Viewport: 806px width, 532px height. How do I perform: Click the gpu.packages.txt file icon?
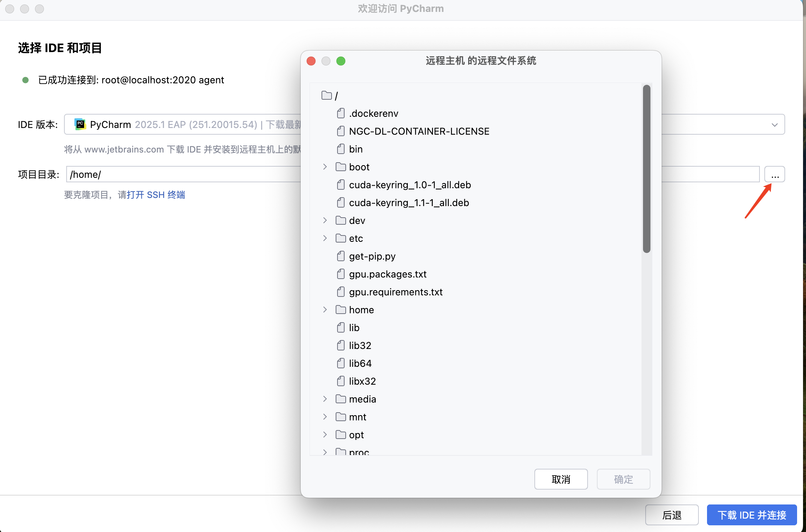click(x=340, y=274)
